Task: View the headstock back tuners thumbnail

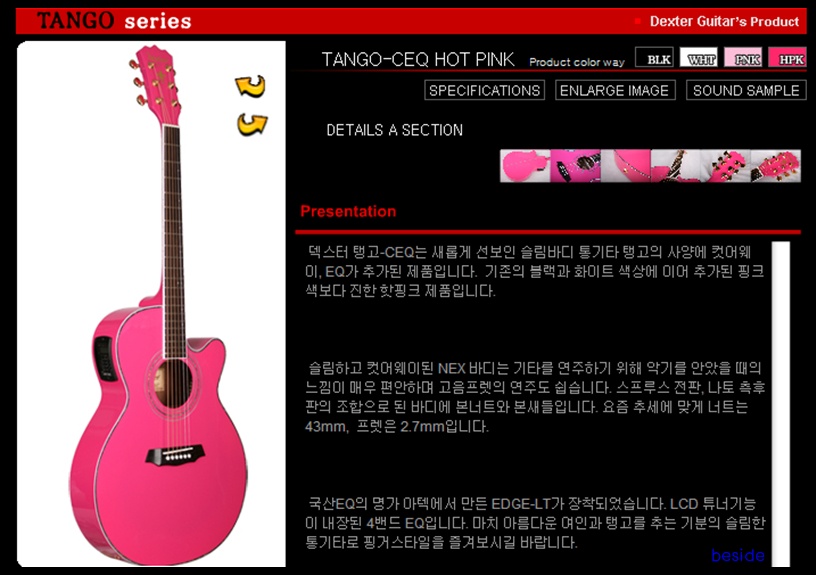Action: pos(725,166)
